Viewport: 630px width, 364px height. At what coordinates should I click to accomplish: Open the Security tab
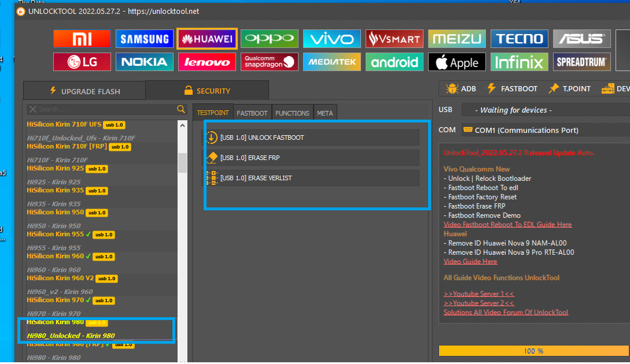(x=207, y=91)
